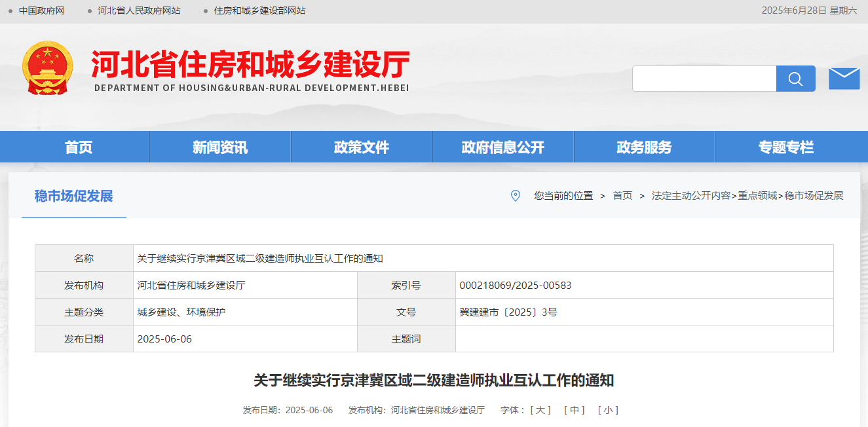Click the 首页 breadcrumb link
The width and height of the screenshot is (868, 427).
pos(622,196)
